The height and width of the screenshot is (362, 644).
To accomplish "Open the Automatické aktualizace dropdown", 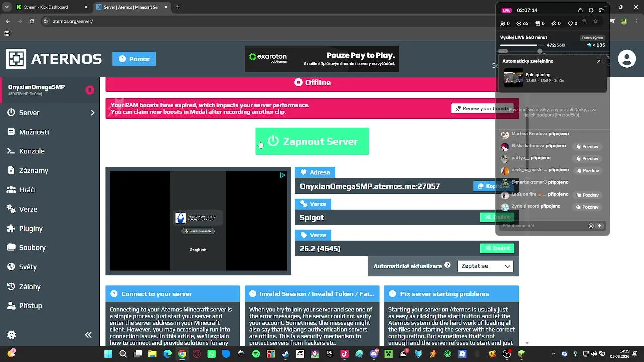I will tap(485, 266).
